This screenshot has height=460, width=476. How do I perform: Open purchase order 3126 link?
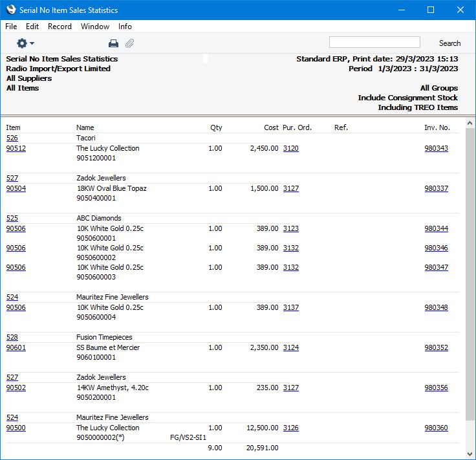291,428
